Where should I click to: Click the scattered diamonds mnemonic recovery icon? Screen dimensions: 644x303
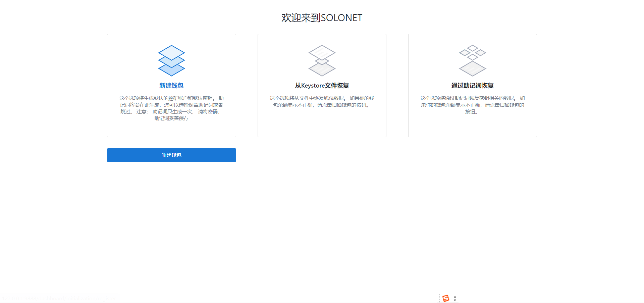(x=472, y=61)
